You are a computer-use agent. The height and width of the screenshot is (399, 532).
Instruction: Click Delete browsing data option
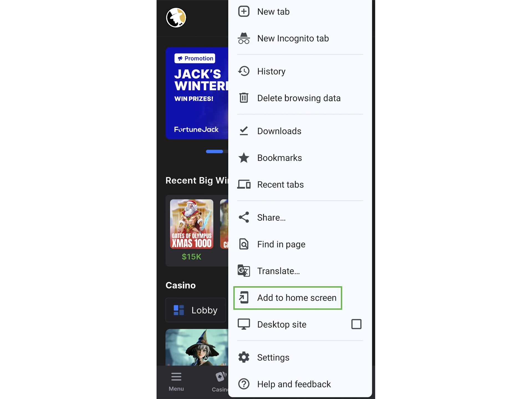point(299,98)
